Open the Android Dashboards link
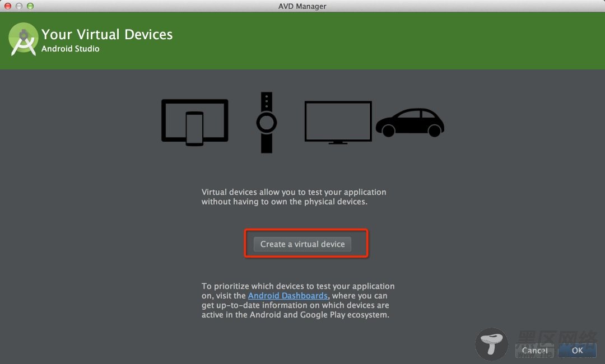 tap(287, 296)
